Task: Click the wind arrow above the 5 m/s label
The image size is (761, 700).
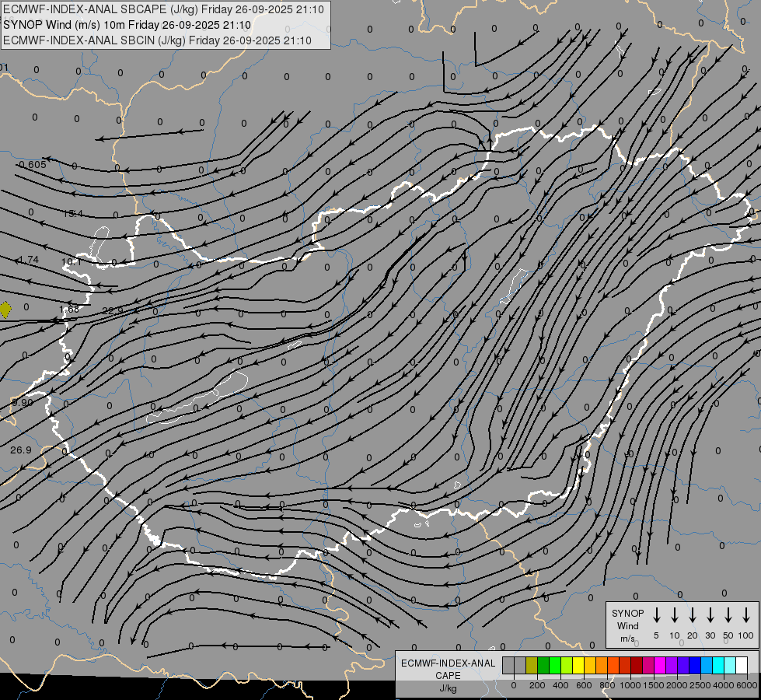Action: [657, 614]
